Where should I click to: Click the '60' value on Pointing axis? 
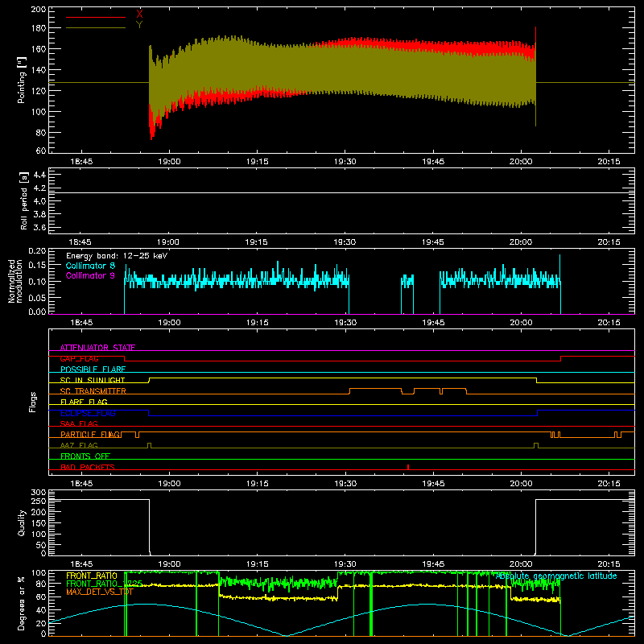[41, 151]
